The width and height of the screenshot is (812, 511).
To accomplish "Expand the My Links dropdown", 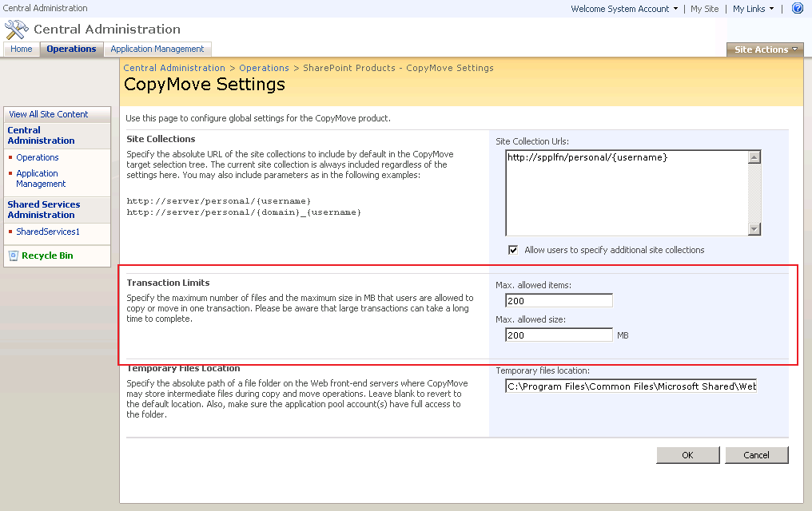I will pyautogui.click(x=754, y=9).
